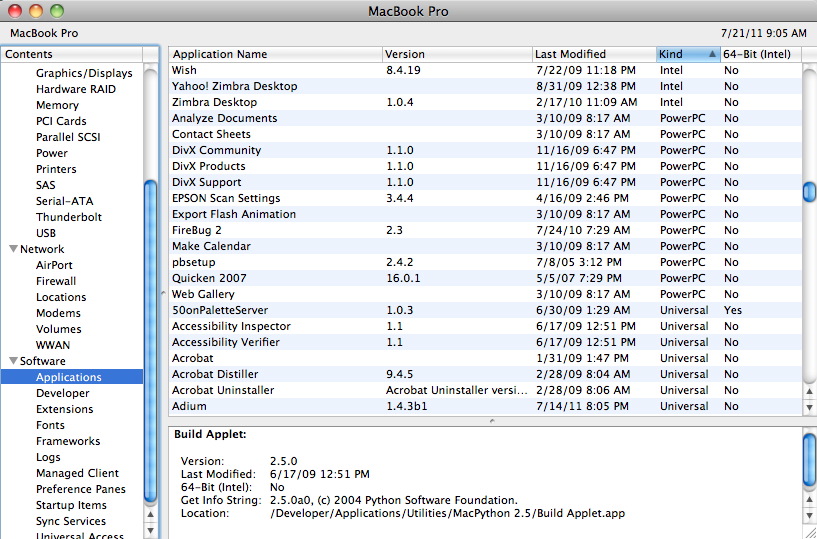Select the Make Calendar row

tap(485, 246)
